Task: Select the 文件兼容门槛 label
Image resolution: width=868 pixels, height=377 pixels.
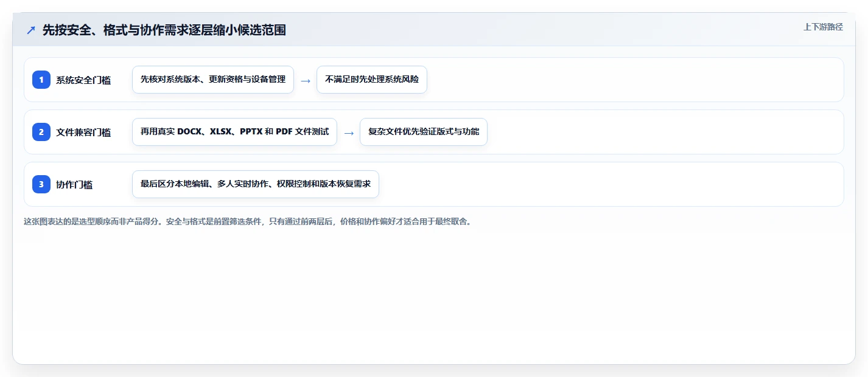Action: (83, 132)
